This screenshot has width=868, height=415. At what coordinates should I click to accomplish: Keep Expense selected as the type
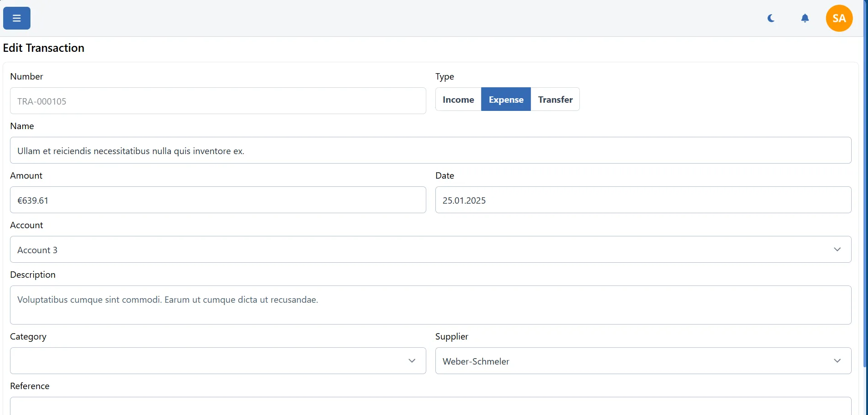506,99
